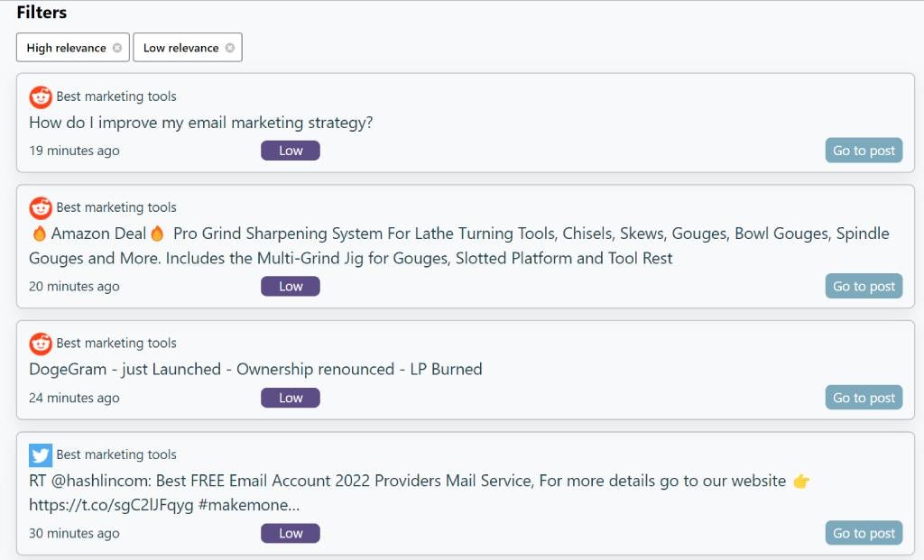Click the Reddit icon on the email marketing post
The width and height of the screenshot is (924, 560).
[x=40, y=96]
